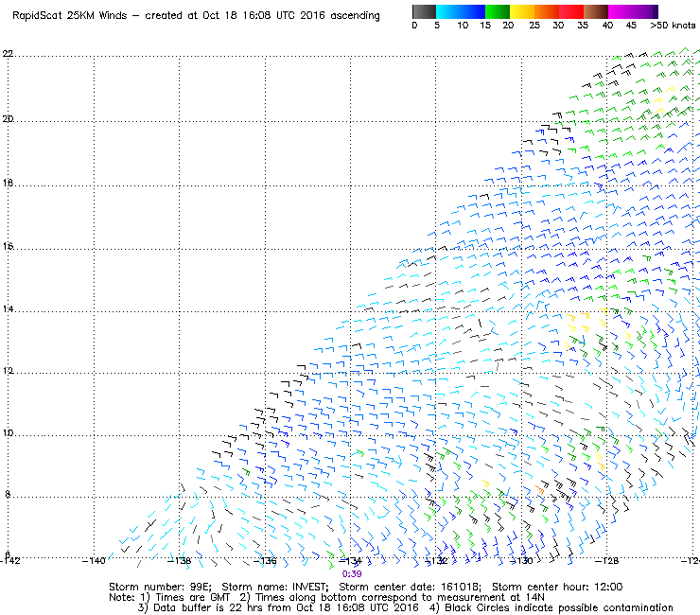Click the '25' legend tick label
Image resolution: width=700 pixels, height=615 pixels.
[x=534, y=26]
